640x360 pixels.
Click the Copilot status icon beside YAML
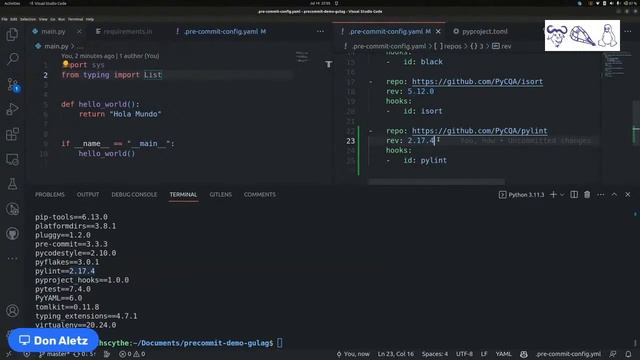click(x=524, y=354)
